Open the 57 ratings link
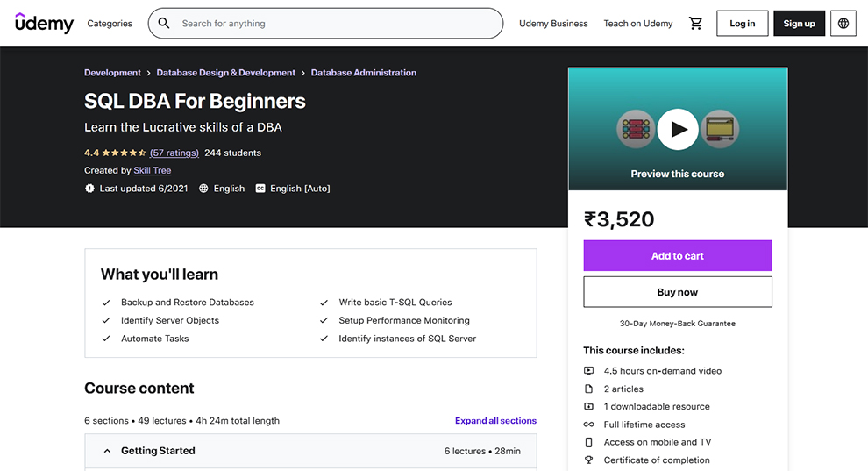This screenshot has height=471, width=868. (x=174, y=153)
